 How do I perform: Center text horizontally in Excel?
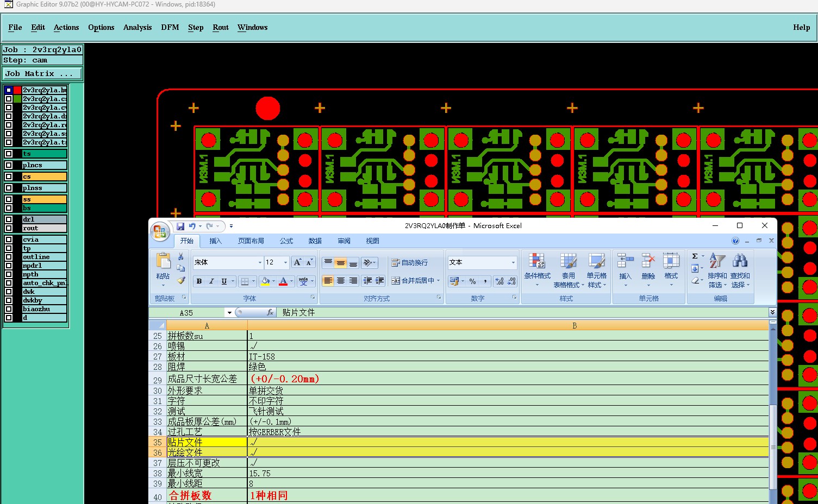point(341,281)
